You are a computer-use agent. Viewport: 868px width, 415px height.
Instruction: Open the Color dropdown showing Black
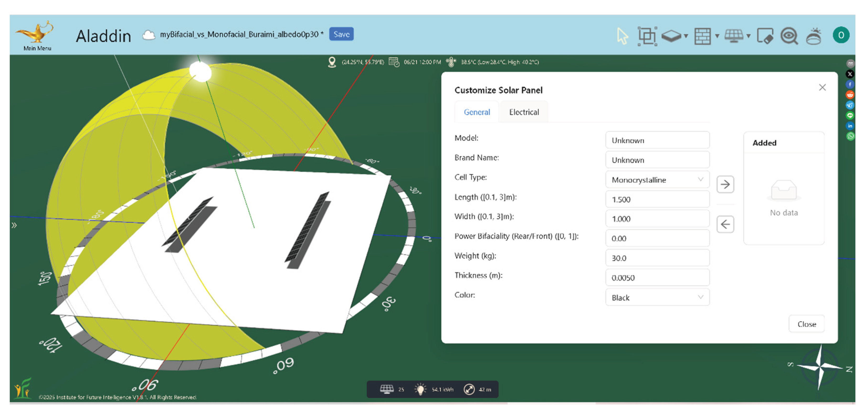click(657, 297)
